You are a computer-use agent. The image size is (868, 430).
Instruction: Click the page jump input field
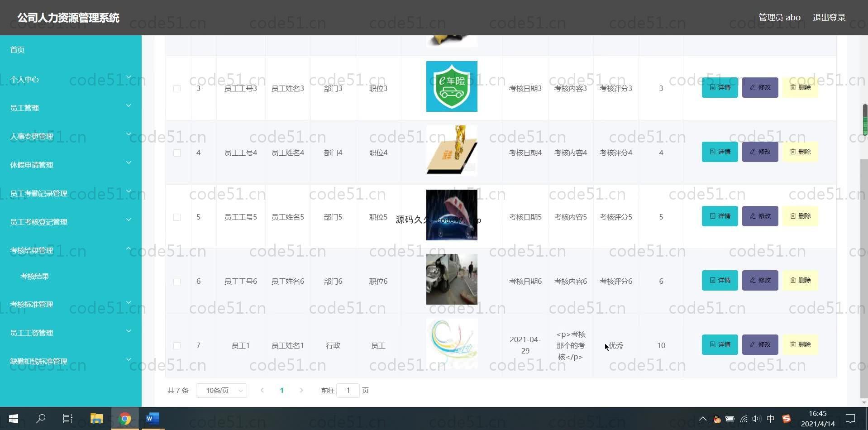click(348, 390)
